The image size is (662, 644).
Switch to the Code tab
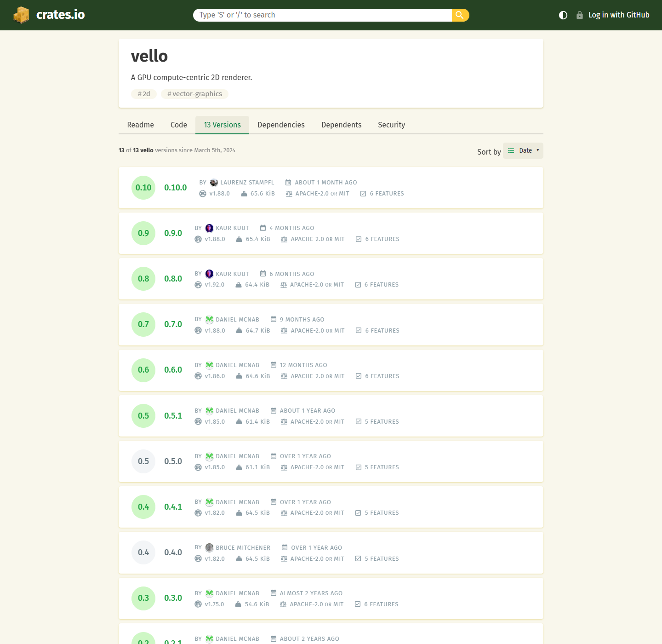[179, 125]
